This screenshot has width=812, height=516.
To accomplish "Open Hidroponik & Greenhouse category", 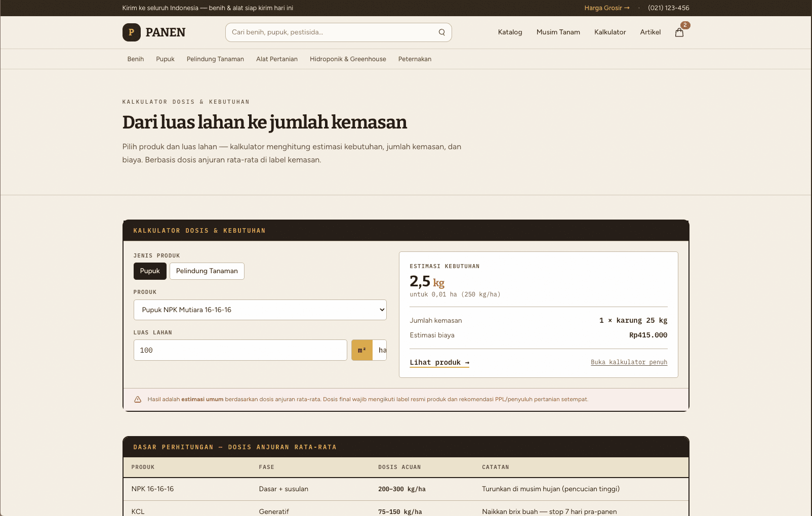I will [348, 59].
